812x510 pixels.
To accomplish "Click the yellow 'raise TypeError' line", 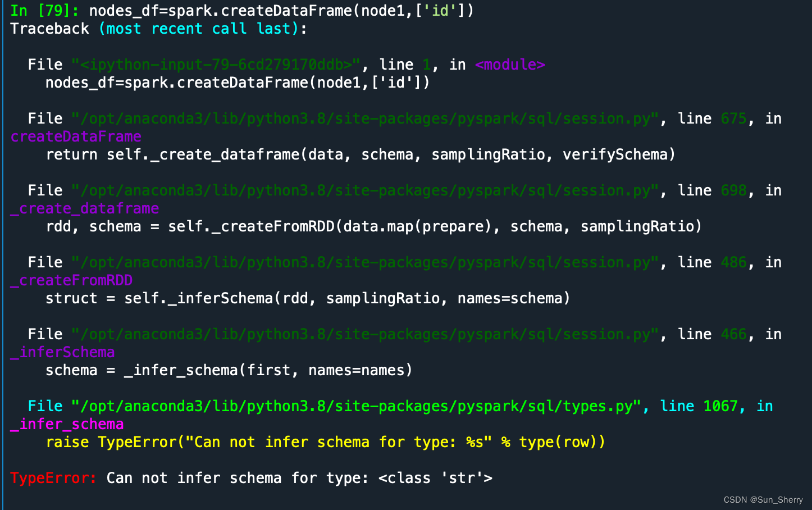I will (326, 442).
